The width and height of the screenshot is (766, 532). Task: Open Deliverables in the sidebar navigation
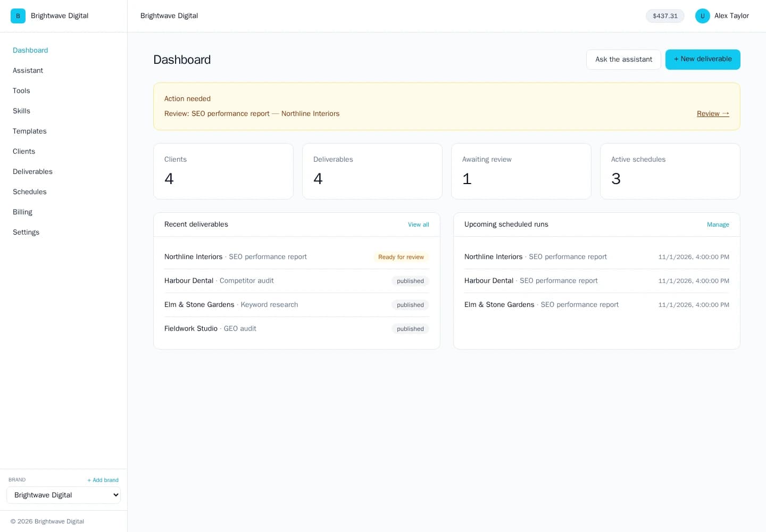tap(32, 171)
